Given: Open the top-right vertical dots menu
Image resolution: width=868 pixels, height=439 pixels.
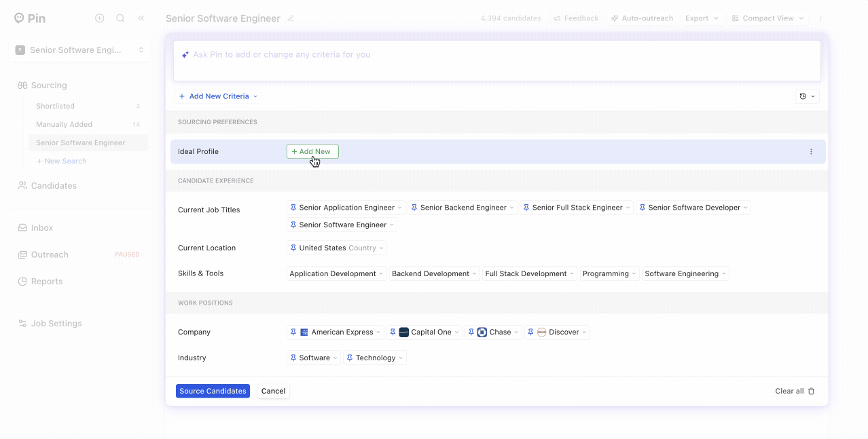Looking at the screenshot, I should pos(820,18).
